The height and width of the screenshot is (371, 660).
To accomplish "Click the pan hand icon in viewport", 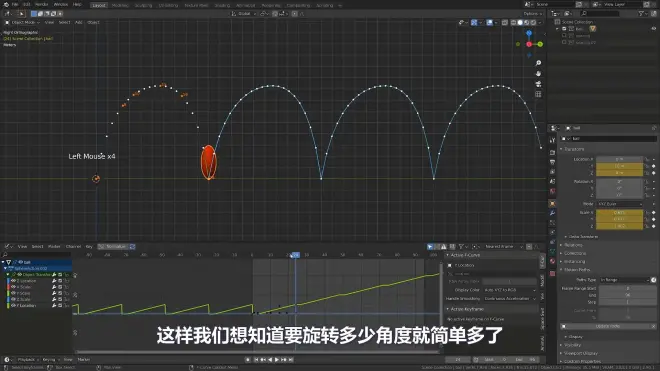I will click(x=538, y=73).
